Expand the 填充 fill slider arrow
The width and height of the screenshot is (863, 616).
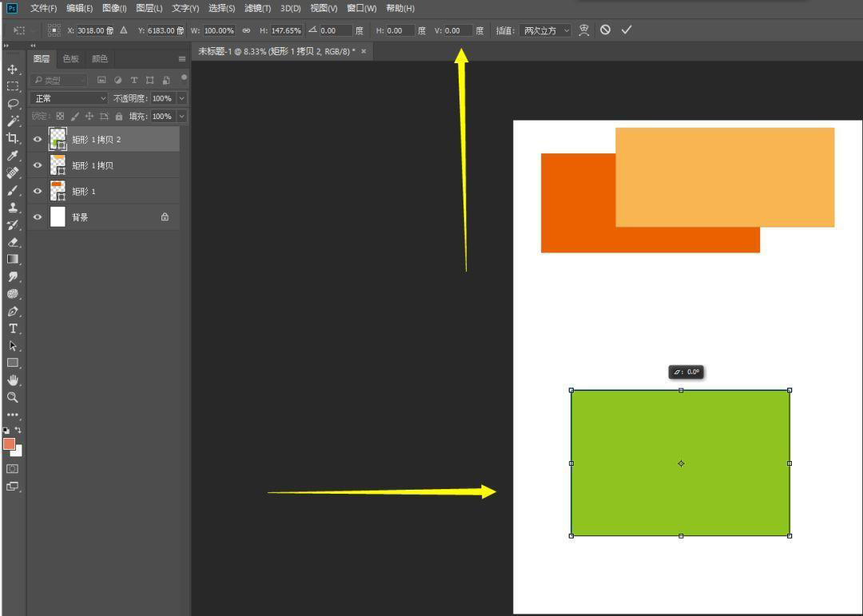point(181,116)
